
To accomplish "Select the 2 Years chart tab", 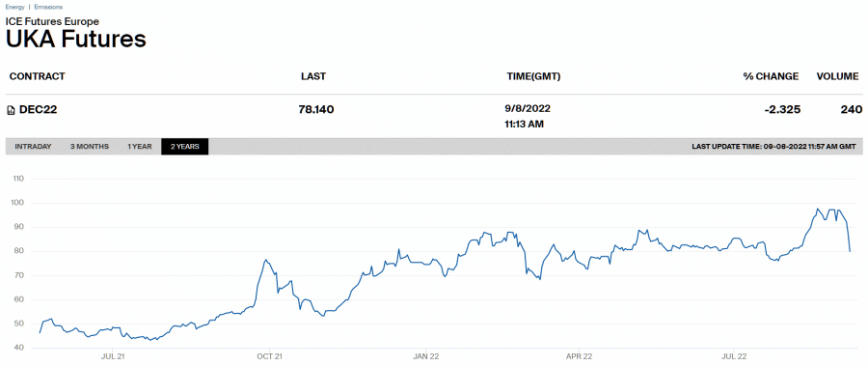I will pos(185,147).
